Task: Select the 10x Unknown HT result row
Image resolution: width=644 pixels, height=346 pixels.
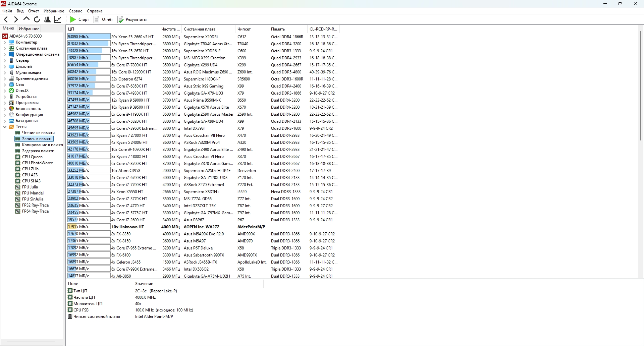Action: point(203,227)
